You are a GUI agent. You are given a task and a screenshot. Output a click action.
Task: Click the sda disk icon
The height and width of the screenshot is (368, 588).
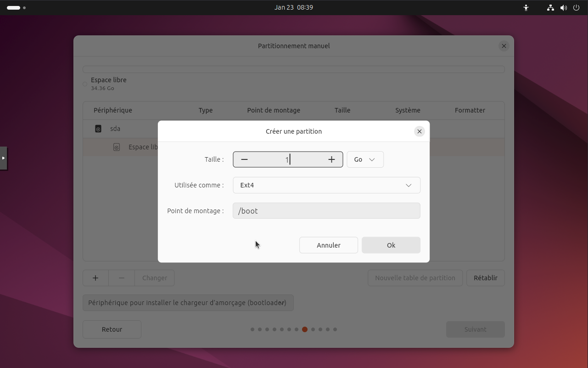(x=98, y=129)
